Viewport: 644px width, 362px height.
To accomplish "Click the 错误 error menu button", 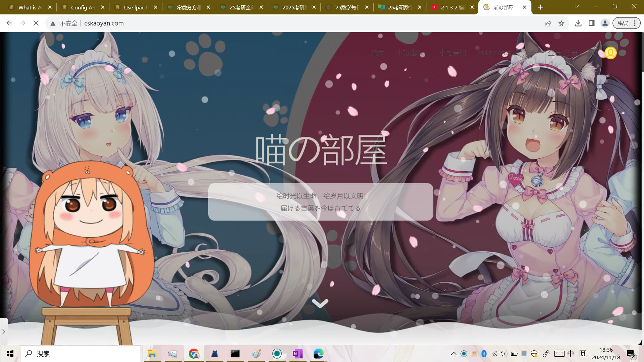I will (627, 23).
